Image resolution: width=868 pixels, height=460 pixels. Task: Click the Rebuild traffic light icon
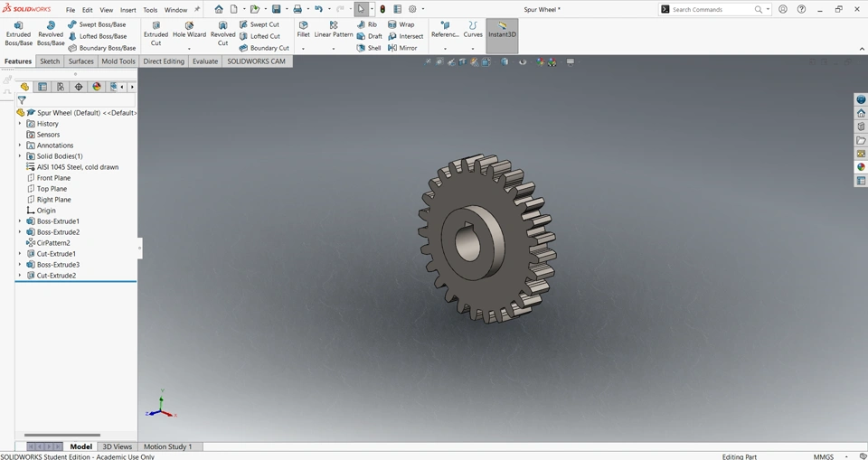click(382, 9)
